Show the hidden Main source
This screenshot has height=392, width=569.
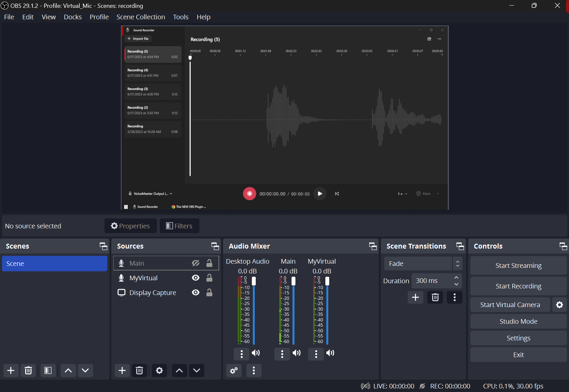(196, 263)
